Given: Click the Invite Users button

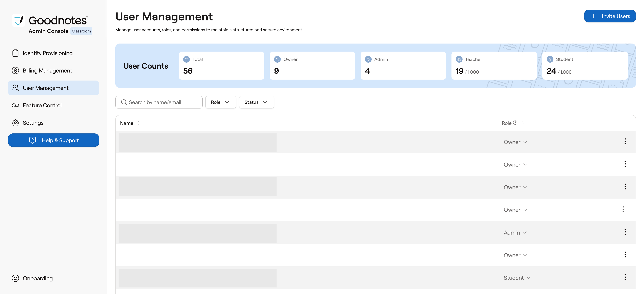Looking at the screenshot, I should point(609,16).
